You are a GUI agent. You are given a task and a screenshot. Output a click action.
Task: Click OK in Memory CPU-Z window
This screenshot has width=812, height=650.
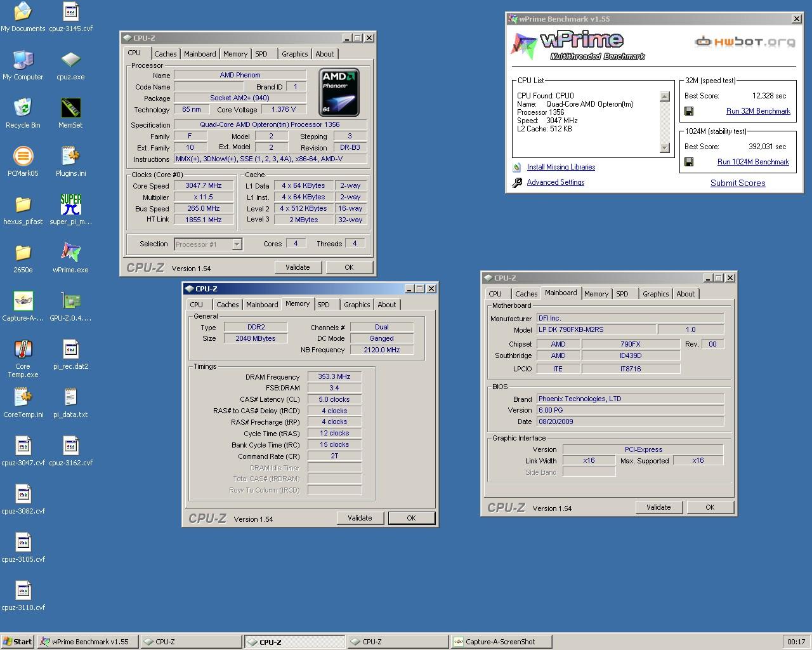pyautogui.click(x=411, y=518)
